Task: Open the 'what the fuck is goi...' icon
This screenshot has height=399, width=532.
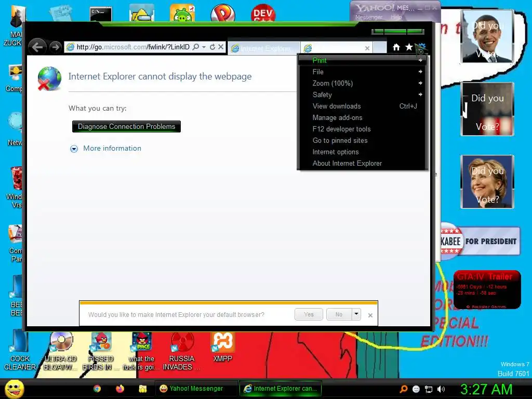Action: point(141,351)
